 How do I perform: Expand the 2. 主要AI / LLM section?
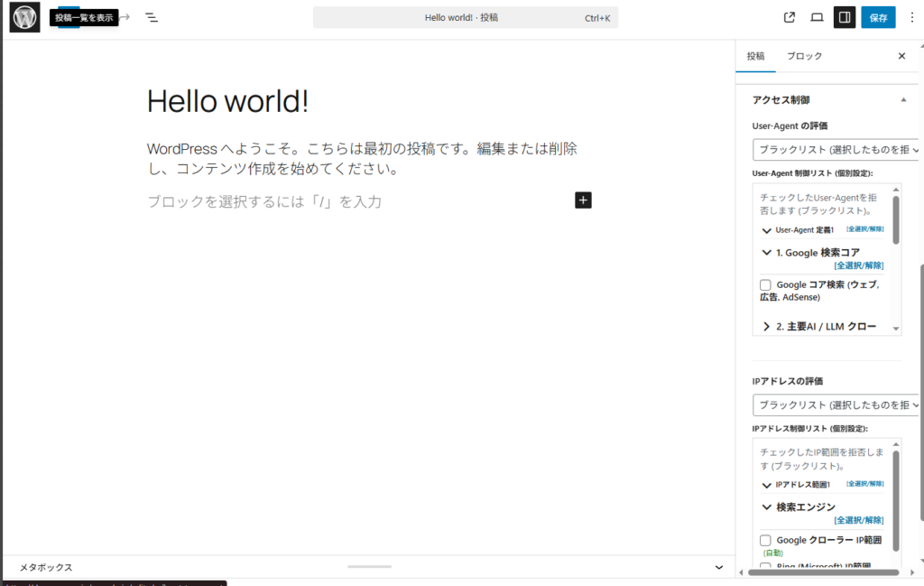click(x=767, y=326)
